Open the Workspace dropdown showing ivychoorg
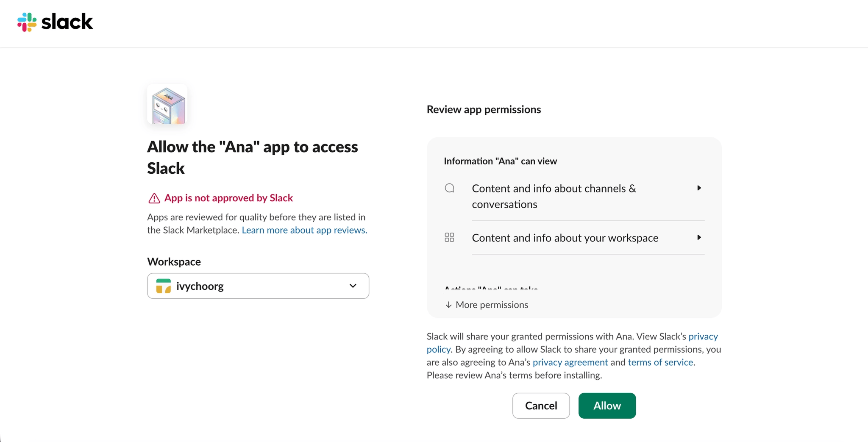The width and height of the screenshot is (868, 442). pyautogui.click(x=258, y=286)
